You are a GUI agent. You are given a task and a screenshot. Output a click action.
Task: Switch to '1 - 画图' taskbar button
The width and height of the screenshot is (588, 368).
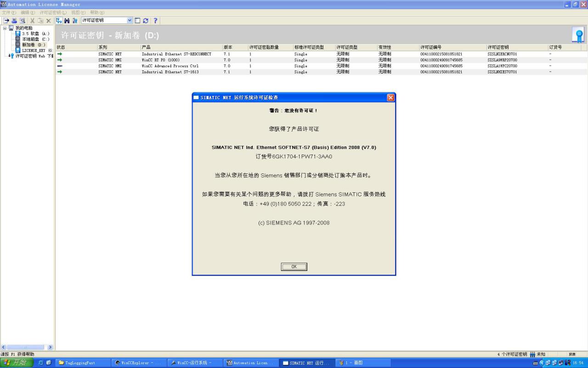(362, 363)
